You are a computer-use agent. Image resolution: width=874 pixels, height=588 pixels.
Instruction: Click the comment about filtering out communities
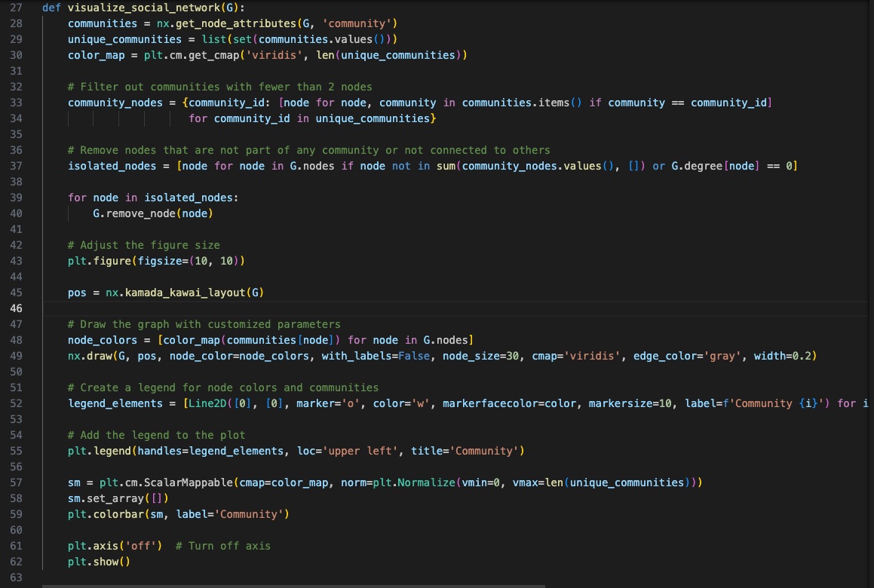(x=219, y=87)
